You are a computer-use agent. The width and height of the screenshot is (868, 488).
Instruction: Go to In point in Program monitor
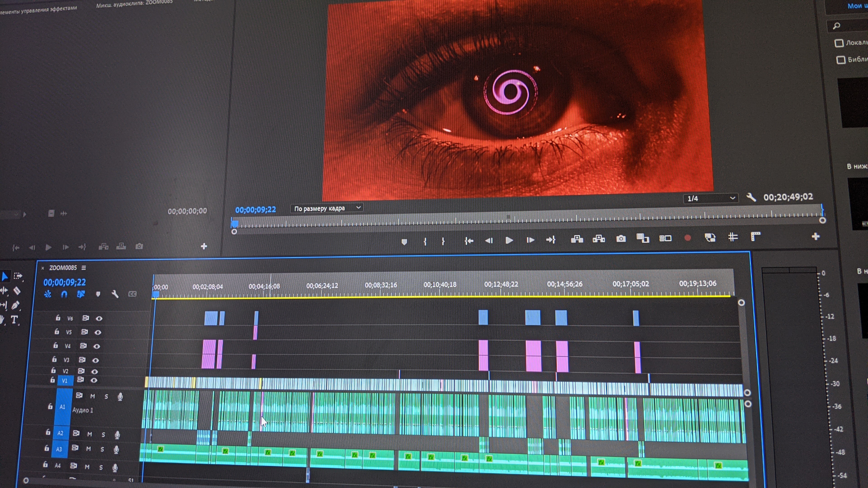point(469,241)
